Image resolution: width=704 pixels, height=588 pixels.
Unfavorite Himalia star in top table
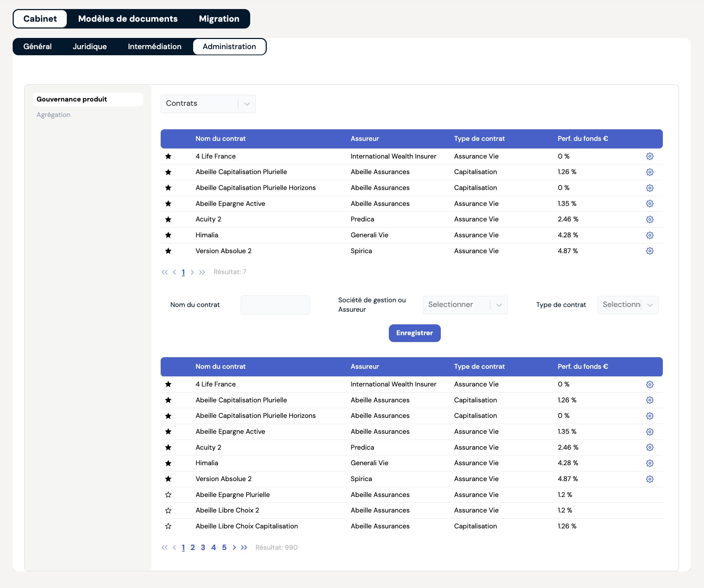[168, 235]
